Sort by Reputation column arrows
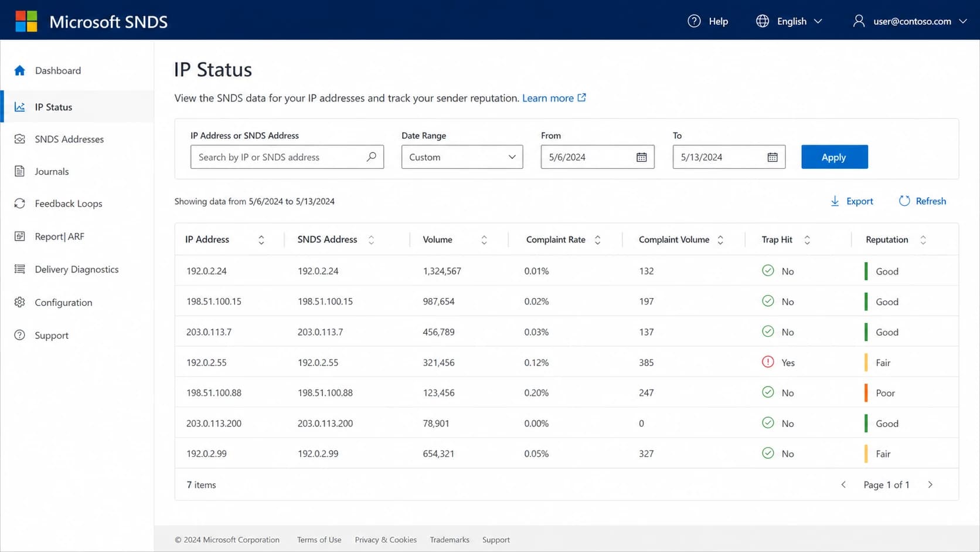 coord(923,240)
